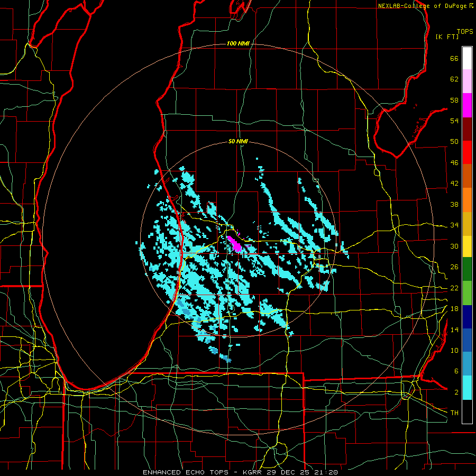Click the legend value 34
The width and height of the screenshot is (476, 476).
[x=454, y=225]
